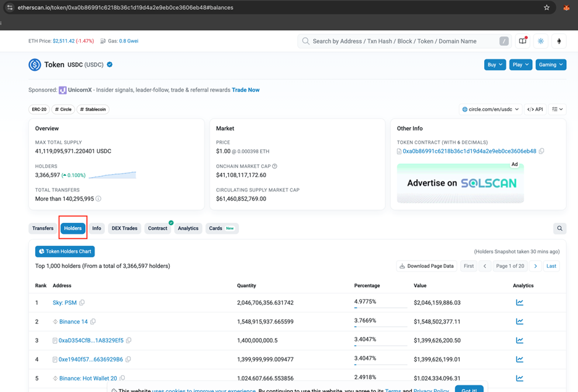
Task: Follow the Trade Now sponsored link
Action: pyautogui.click(x=246, y=90)
